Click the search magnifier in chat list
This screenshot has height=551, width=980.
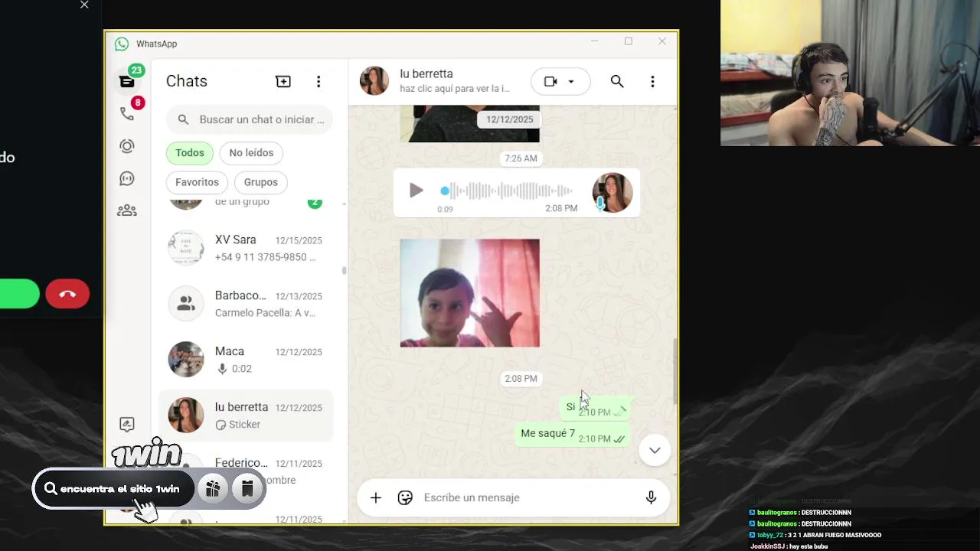coord(183,119)
